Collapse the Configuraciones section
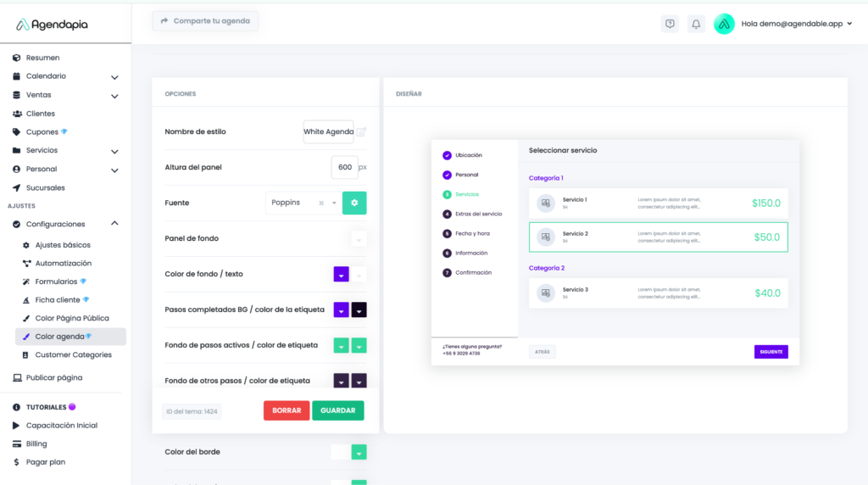The height and width of the screenshot is (485, 868). click(114, 224)
